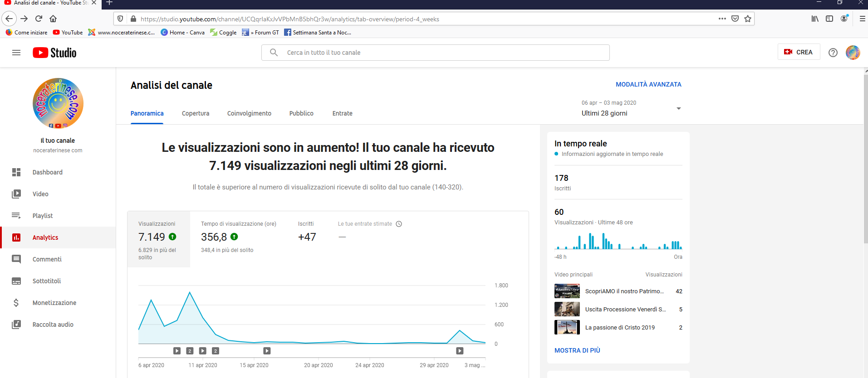
Task: Open Settimana Santa a Noc... bookmark
Action: (x=318, y=32)
